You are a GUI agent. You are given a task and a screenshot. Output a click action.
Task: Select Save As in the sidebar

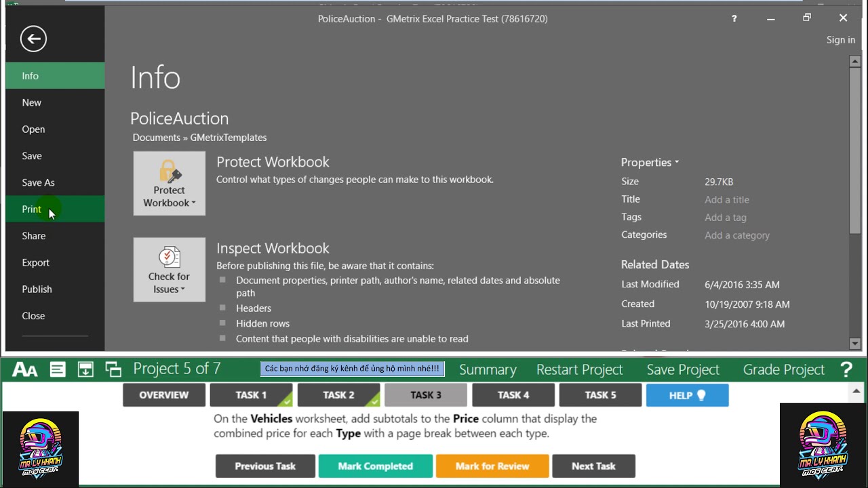[55, 182]
